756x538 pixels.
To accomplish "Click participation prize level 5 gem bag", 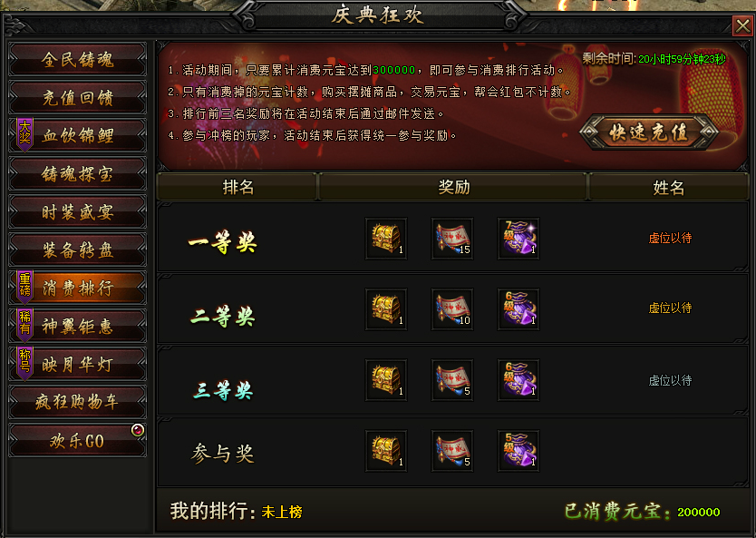I will click(x=519, y=451).
